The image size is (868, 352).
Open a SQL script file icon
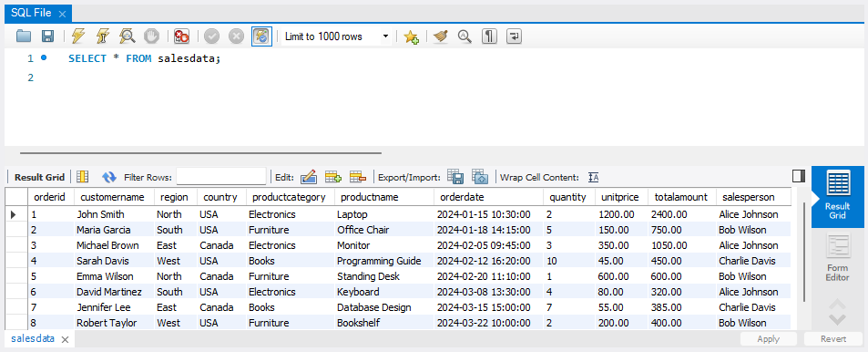pyautogui.click(x=24, y=36)
